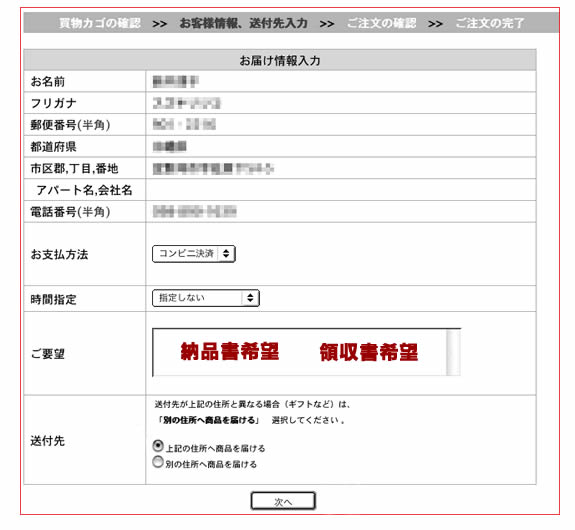Click inside the ご要望 text area

(299, 352)
